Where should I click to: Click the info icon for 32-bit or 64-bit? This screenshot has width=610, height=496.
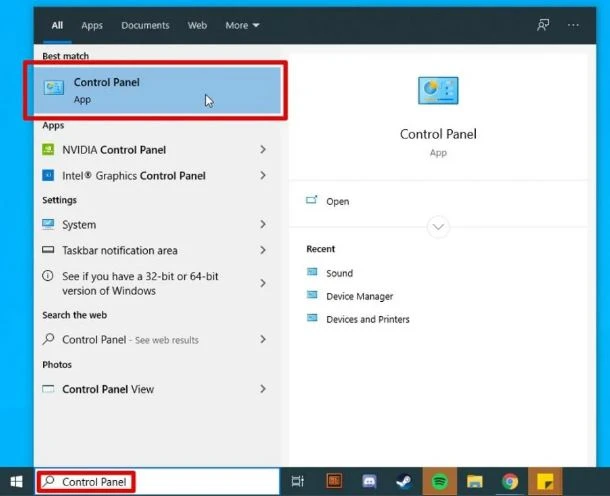pos(48,276)
